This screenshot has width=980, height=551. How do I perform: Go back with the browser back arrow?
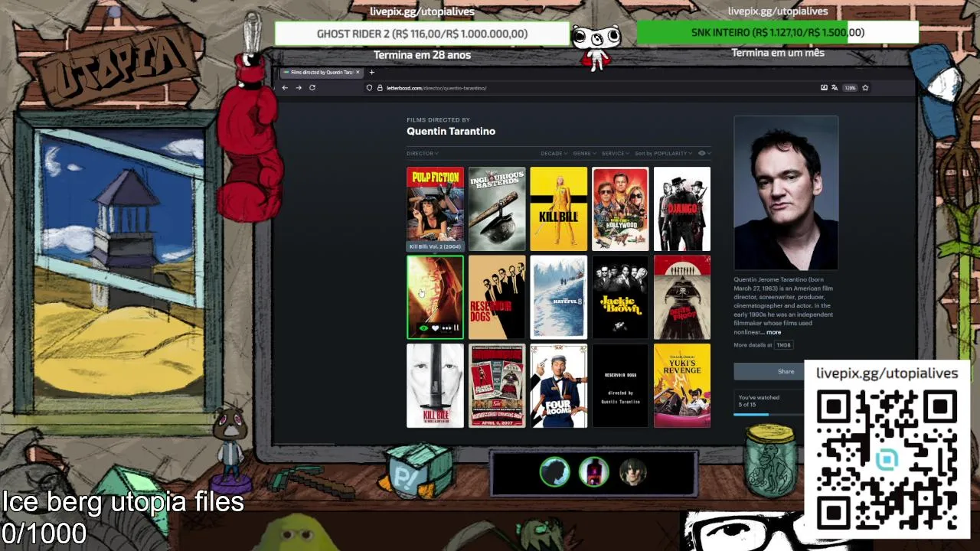click(285, 88)
